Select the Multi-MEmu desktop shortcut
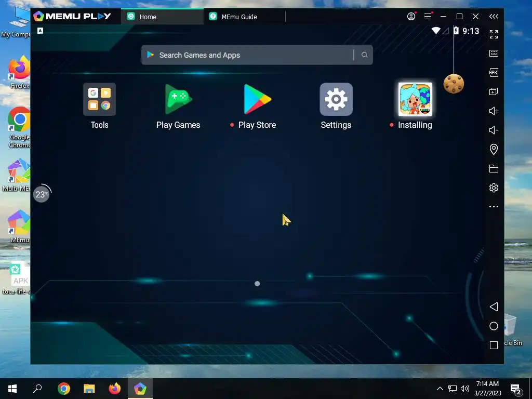 17,176
